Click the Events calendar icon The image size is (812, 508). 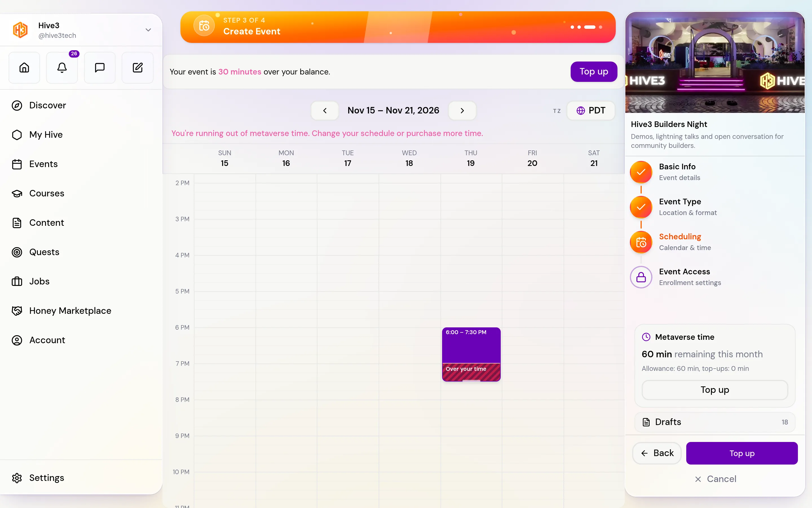[x=17, y=164]
